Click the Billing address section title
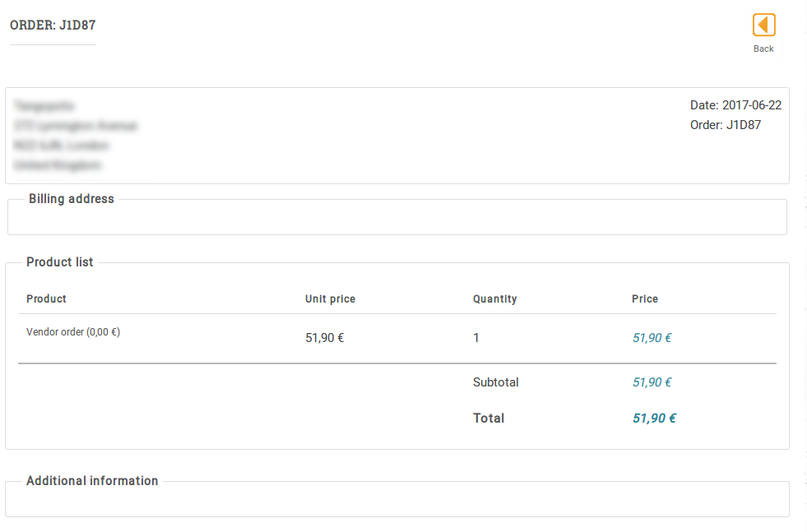The height and width of the screenshot is (532, 807). point(72,199)
